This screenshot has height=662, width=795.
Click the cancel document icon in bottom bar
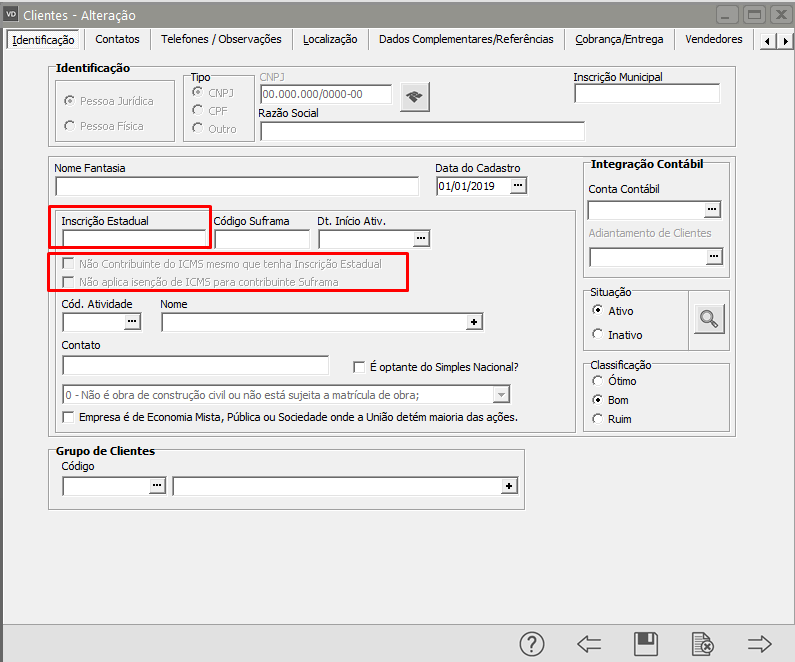tap(703, 644)
